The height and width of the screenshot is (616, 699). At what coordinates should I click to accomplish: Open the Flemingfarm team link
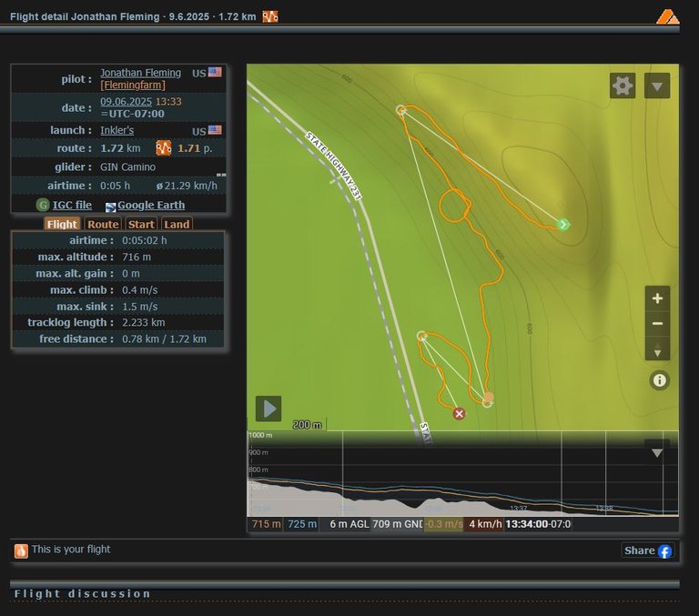133,86
